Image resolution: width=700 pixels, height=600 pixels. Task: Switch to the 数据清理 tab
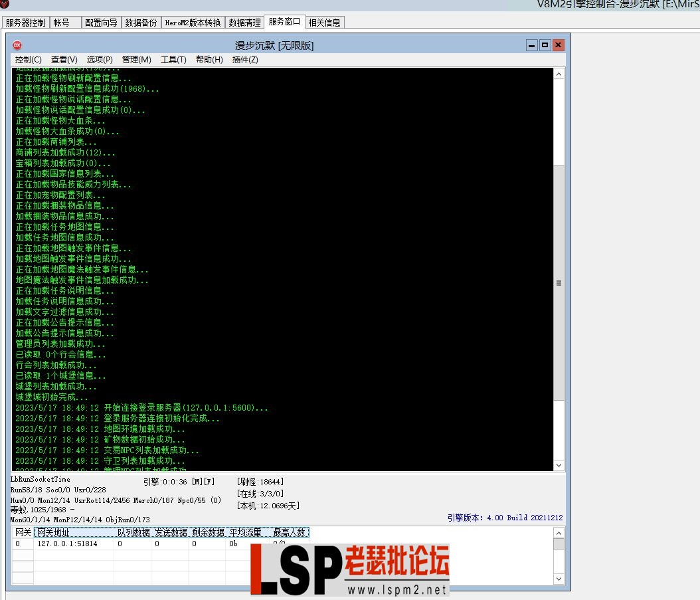tap(244, 22)
